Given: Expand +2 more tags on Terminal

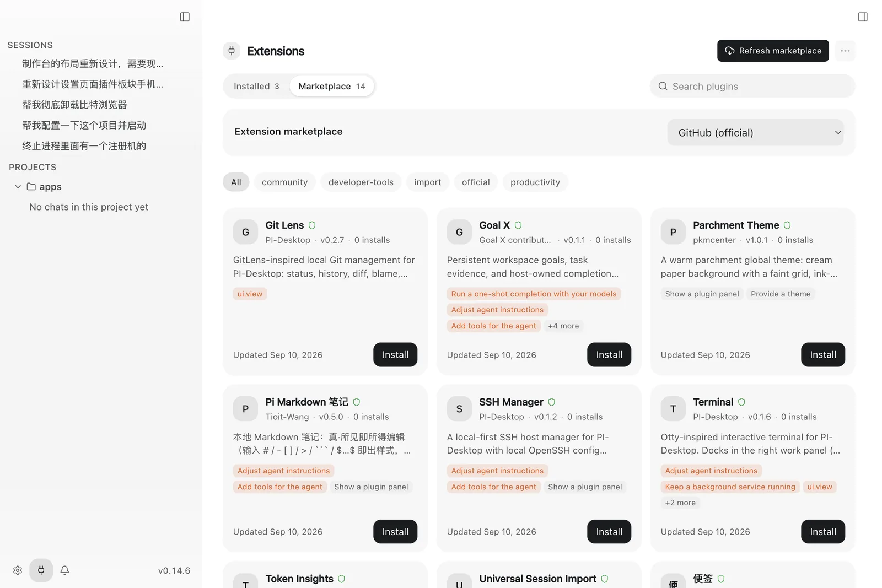Looking at the screenshot, I should (680, 503).
